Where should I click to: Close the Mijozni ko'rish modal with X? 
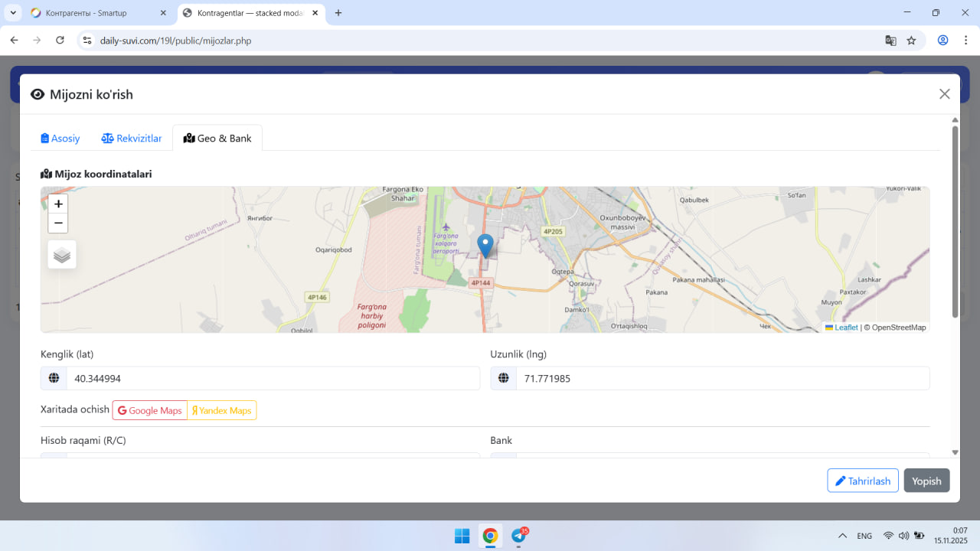tap(944, 94)
